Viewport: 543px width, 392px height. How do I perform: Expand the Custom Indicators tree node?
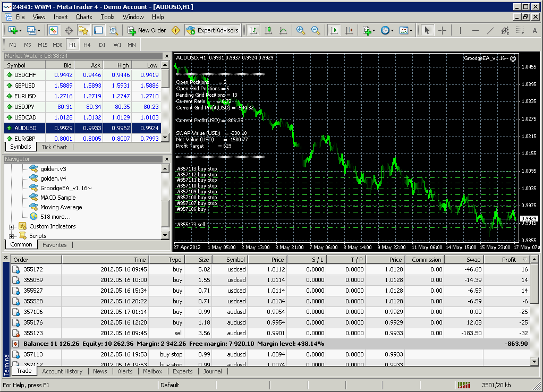click(12, 227)
